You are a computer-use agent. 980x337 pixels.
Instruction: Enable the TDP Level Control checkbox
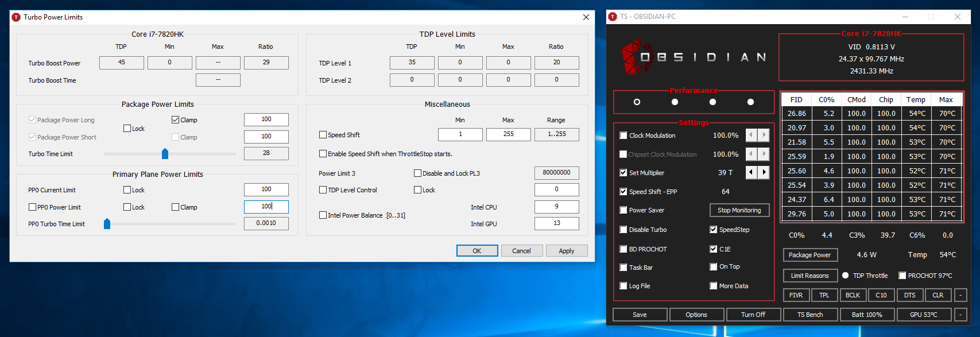point(323,190)
